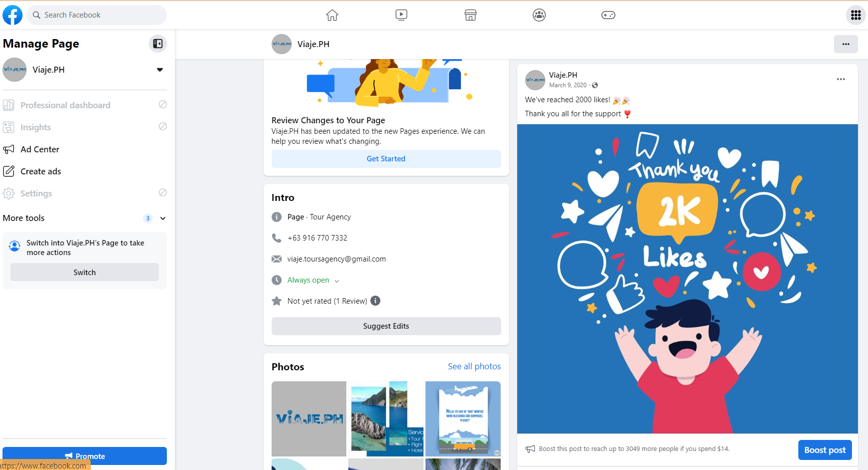
Task: Open the Viaje.PH logo photo thumbnail
Action: (x=309, y=419)
